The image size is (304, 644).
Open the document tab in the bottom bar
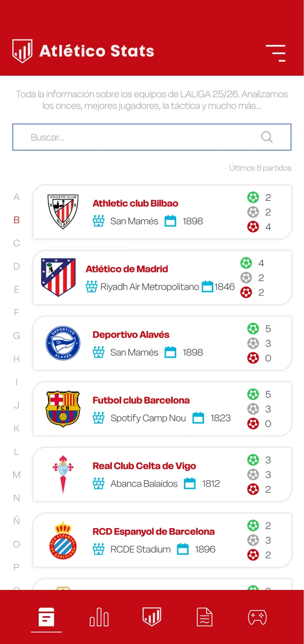[205, 617]
